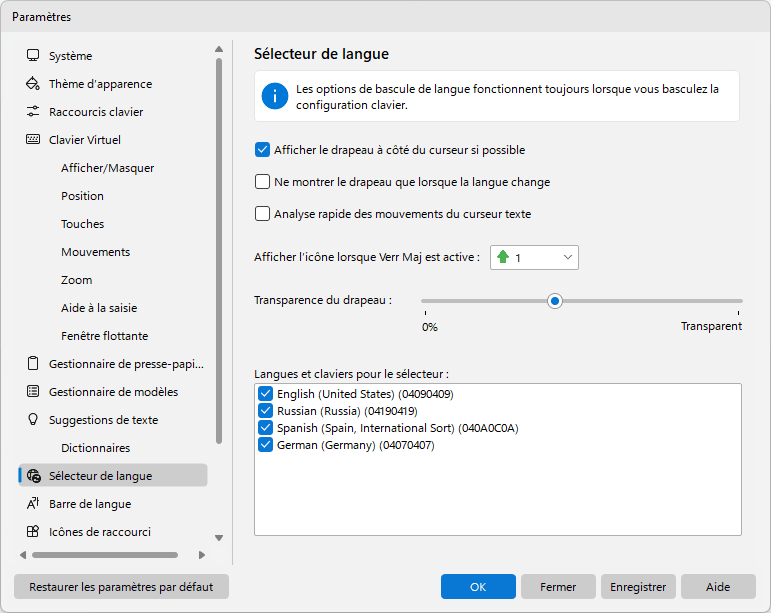The height and width of the screenshot is (613, 771).
Task: Uncheck Spanish (Spain, International Sort) keyboard
Action: click(x=265, y=428)
